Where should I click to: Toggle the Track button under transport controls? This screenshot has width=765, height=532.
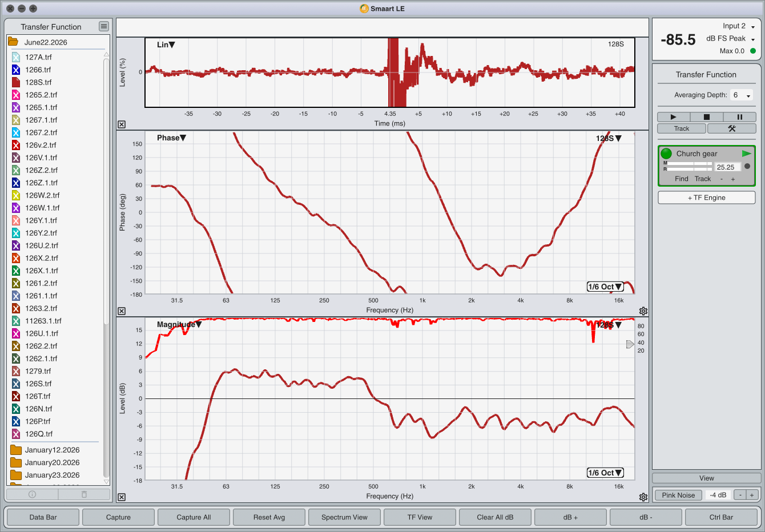click(682, 128)
